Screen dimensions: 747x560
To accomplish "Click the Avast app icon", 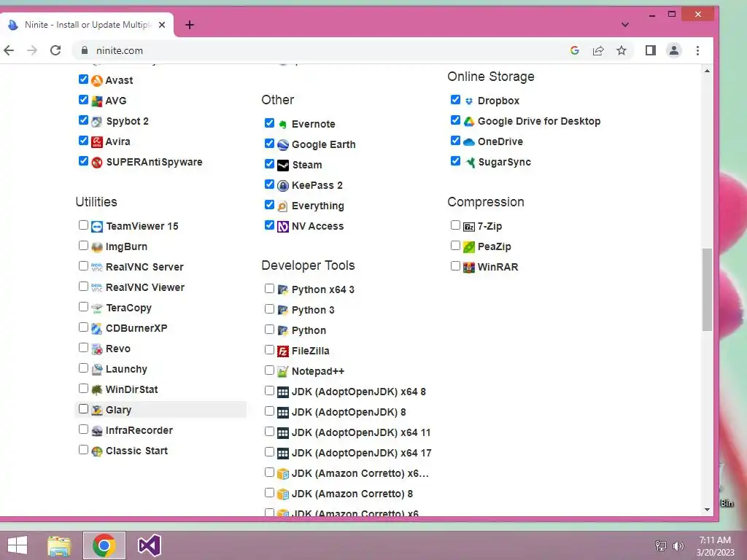I will 97,80.
